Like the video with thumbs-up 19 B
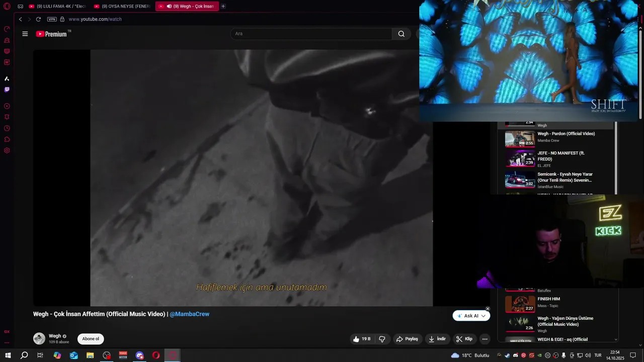Image resolution: width=644 pixels, height=362 pixels. coord(362,339)
